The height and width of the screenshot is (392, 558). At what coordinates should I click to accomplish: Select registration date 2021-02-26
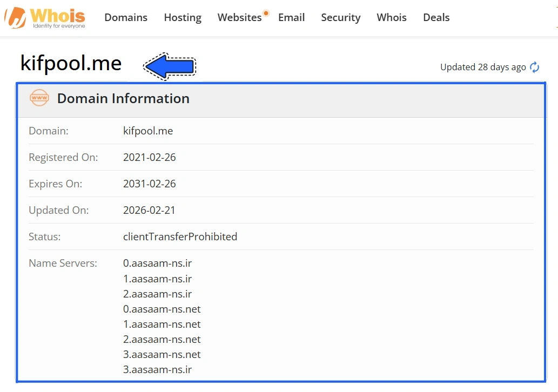[150, 157]
